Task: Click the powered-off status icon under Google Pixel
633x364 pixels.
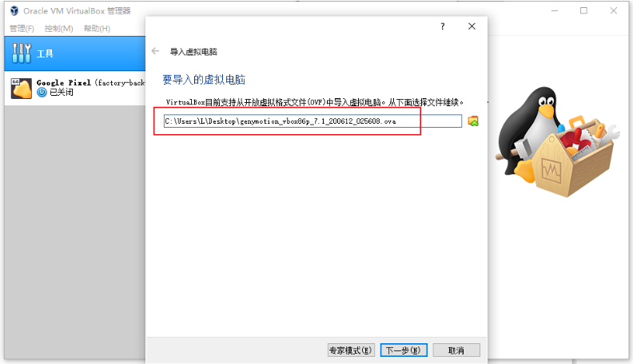Action: (x=42, y=93)
